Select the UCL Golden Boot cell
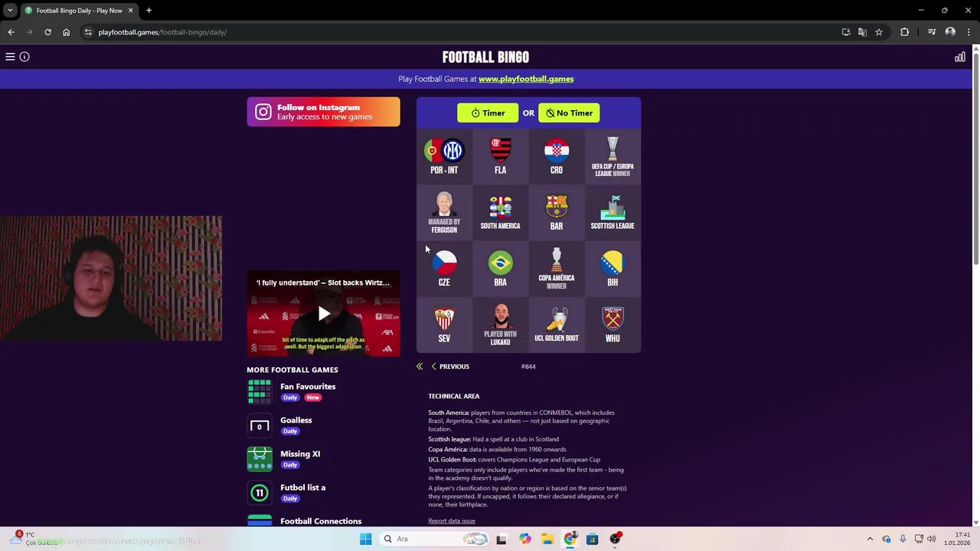Screen dimensions: 980x551 pos(557,324)
